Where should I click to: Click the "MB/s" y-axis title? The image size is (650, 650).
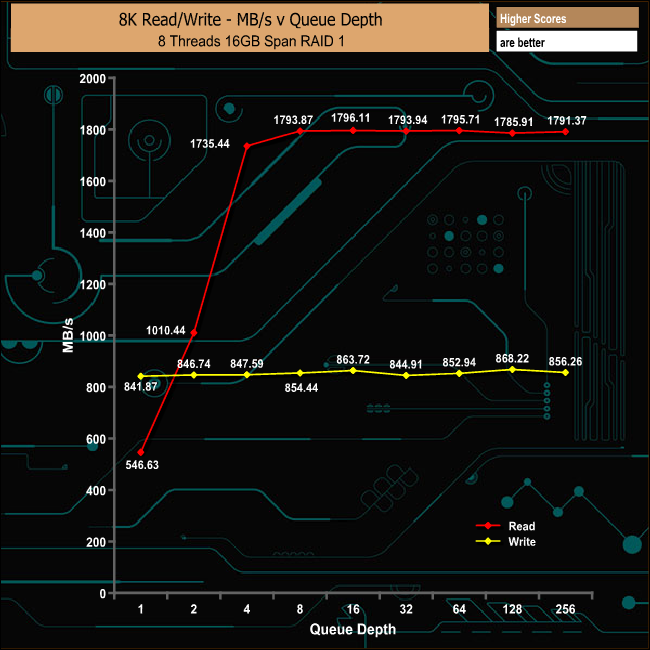pos(68,335)
